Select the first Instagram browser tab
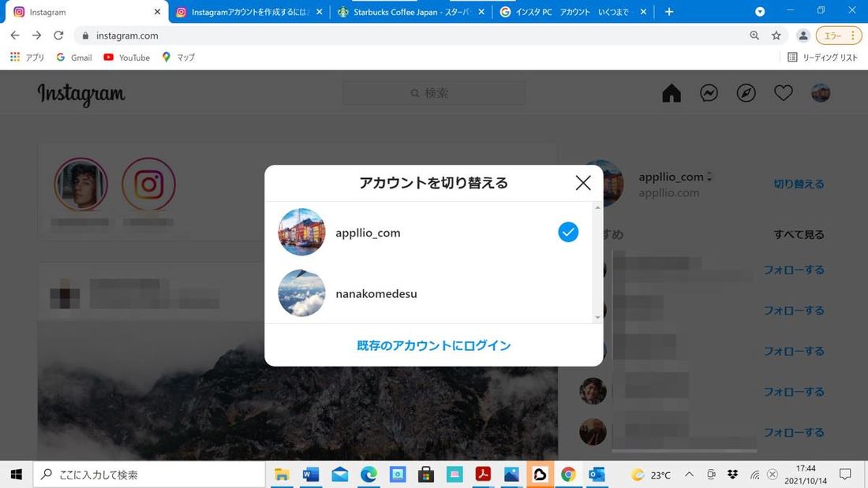The image size is (868, 488). [x=83, y=12]
